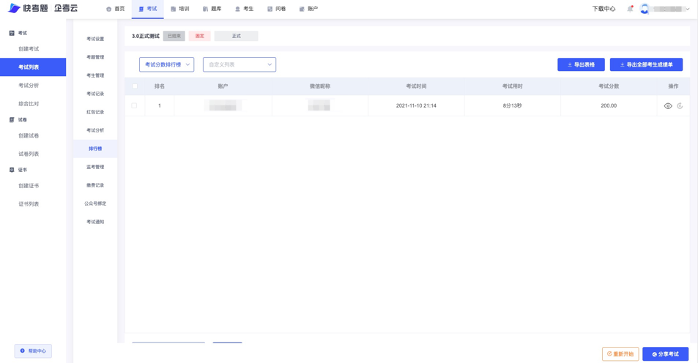Open 证书列表 in the left sidebar

(x=28, y=204)
